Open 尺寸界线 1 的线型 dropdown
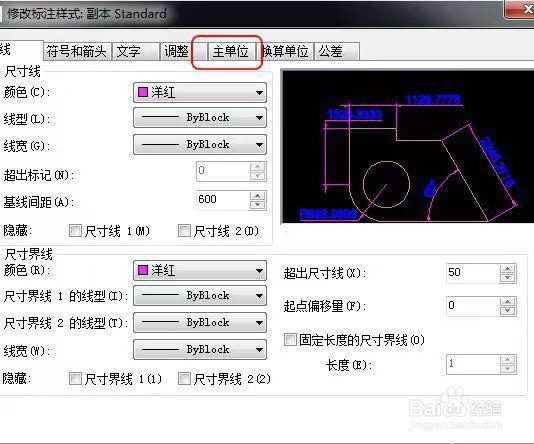This screenshot has height=444, width=534. (200, 296)
